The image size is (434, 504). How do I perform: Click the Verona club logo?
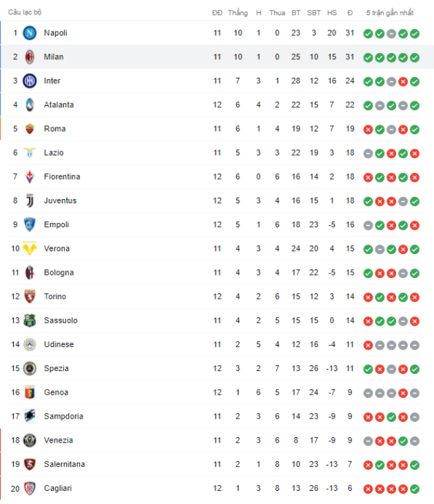pyautogui.click(x=30, y=249)
